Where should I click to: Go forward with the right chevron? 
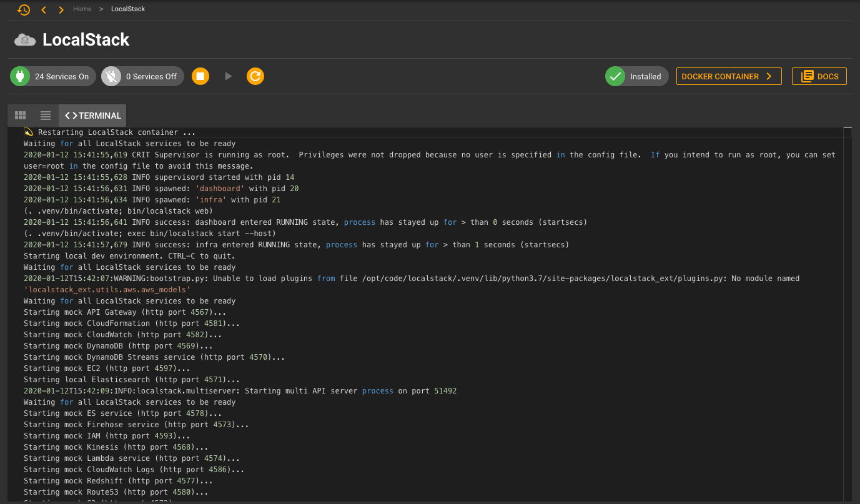click(61, 9)
